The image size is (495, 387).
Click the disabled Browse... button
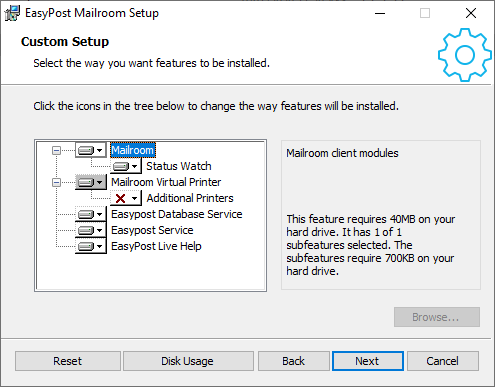click(437, 317)
